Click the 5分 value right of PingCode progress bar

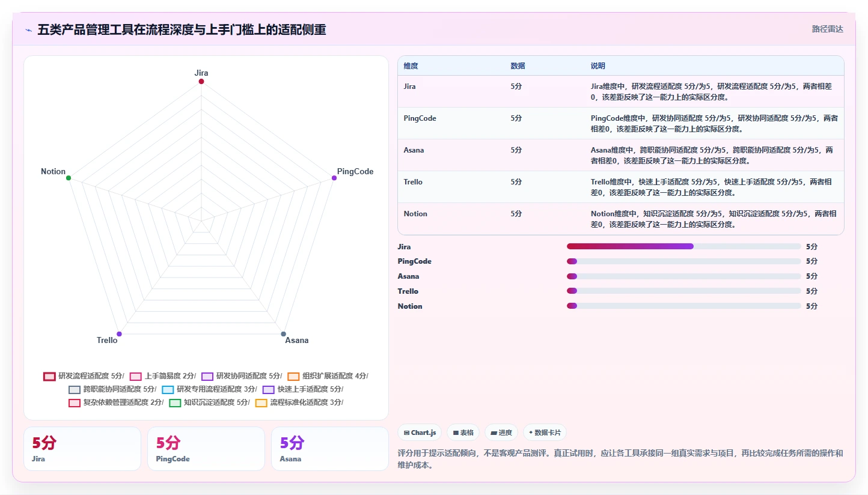pos(811,261)
